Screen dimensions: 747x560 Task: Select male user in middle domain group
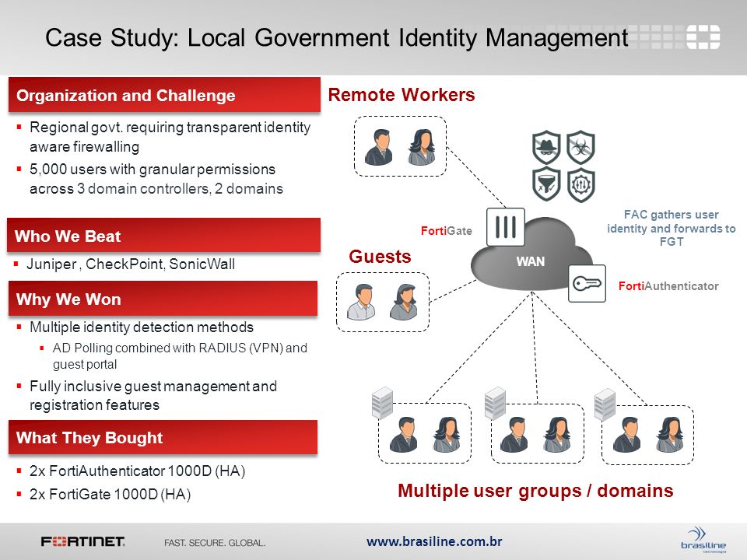pyautogui.click(x=514, y=434)
